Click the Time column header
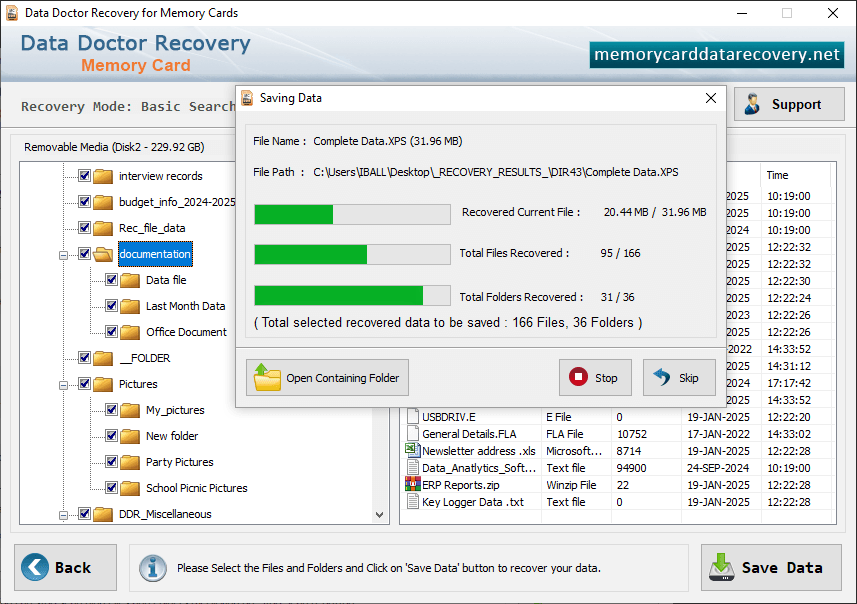 click(x=796, y=175)
